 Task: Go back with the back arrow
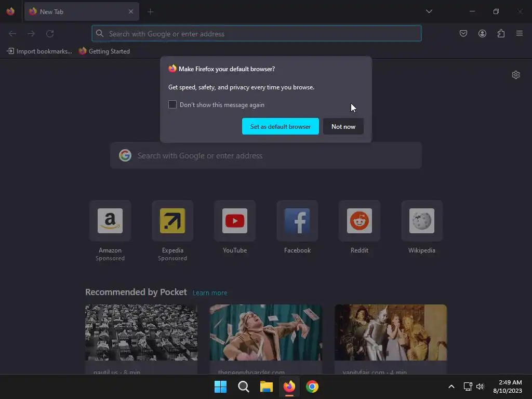click(x=12, y=34)
